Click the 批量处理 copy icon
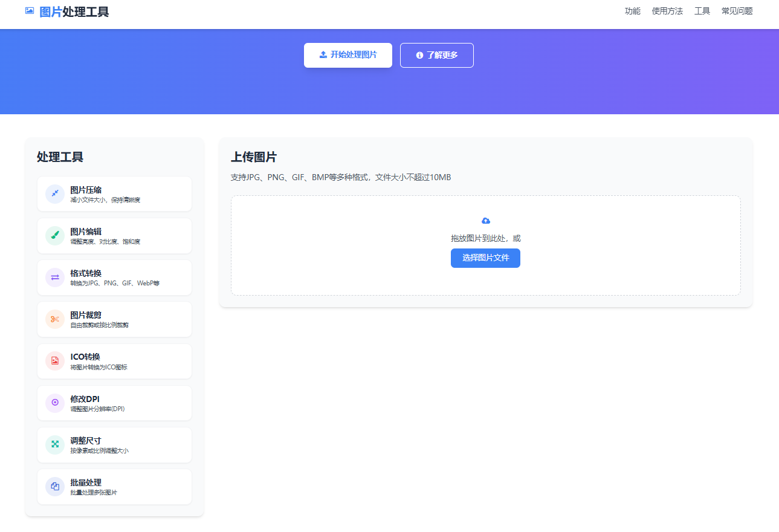Screen dimensions: 779x532 (x=55, y=486)
